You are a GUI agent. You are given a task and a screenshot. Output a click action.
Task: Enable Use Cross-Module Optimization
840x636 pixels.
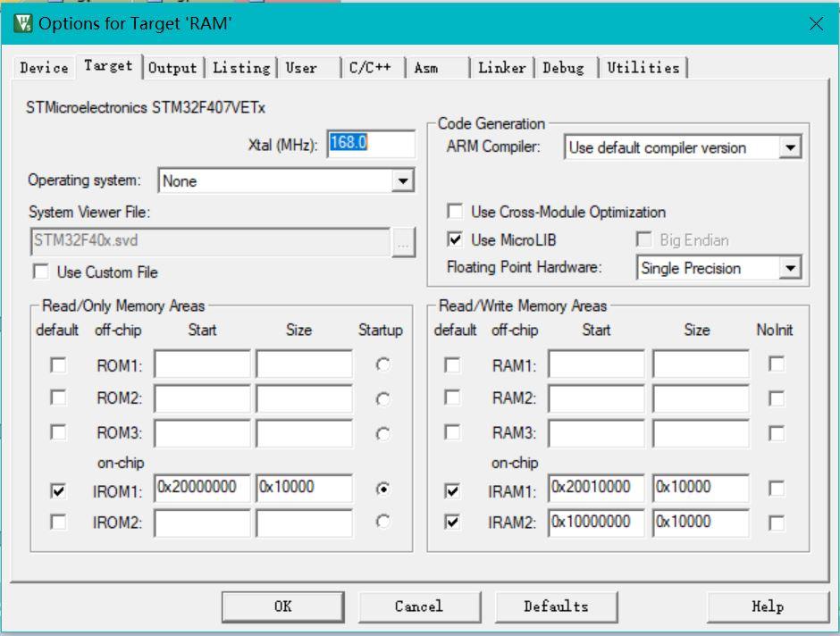click(x=455, y=211)
